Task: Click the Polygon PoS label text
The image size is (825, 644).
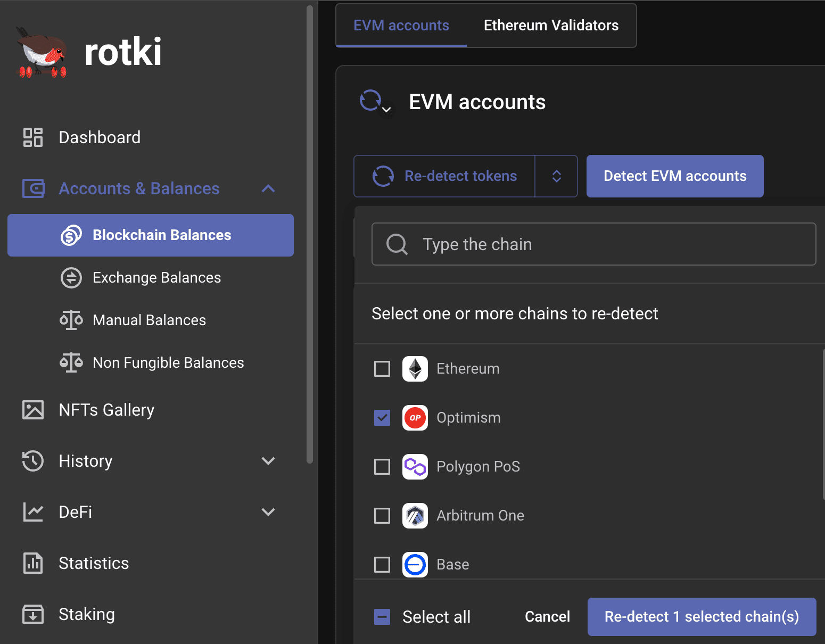Action: [478, 467]
